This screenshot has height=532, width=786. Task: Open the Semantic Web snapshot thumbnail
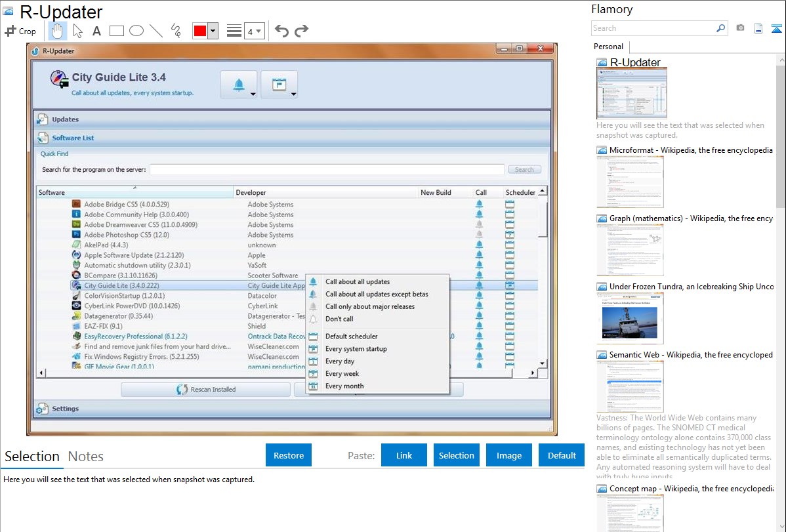pyautogui.click(x=630, y=386)
